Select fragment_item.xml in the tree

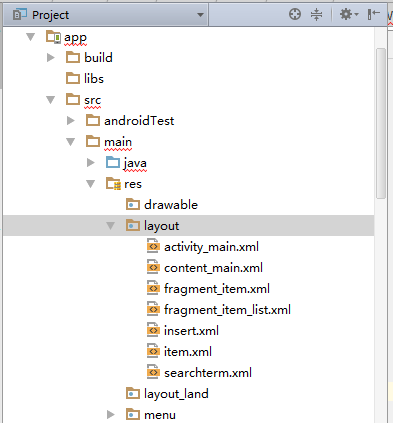point(217,289)
